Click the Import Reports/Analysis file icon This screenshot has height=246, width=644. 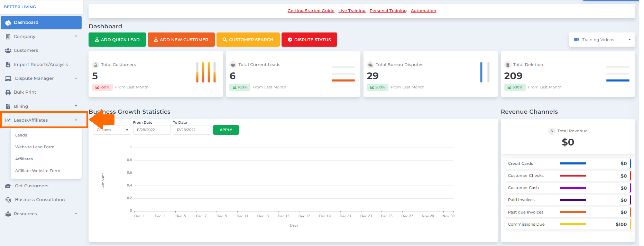[x=8, y=65]
